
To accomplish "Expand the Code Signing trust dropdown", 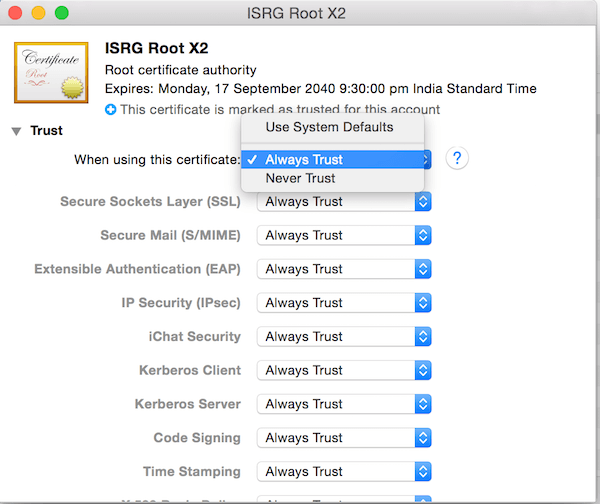I will [344, 438].
